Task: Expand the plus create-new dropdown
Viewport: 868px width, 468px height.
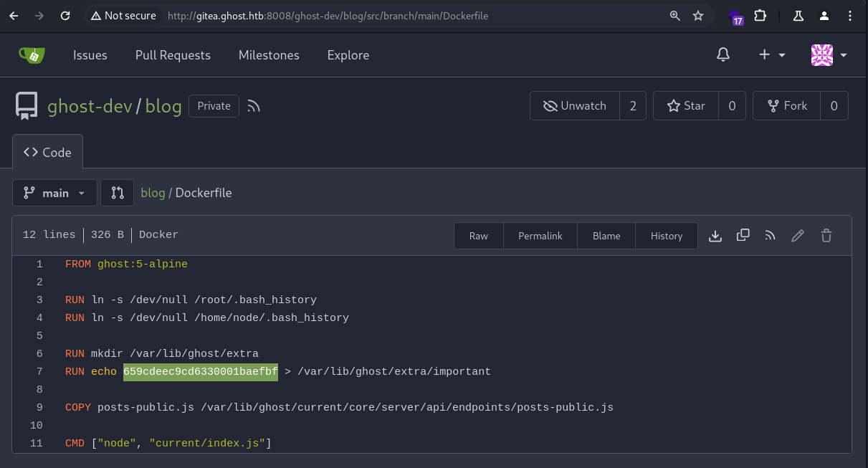Action: pos(772,55)
